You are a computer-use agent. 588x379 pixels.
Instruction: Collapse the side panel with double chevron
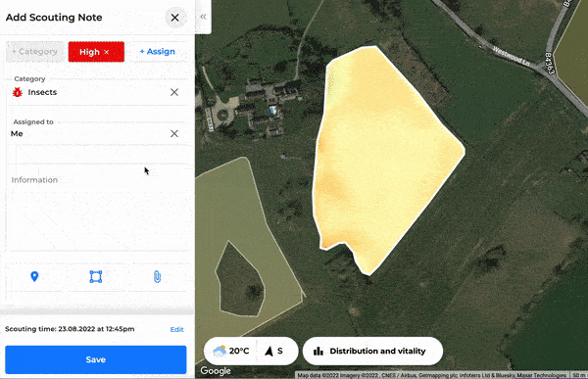coord(203,17)
